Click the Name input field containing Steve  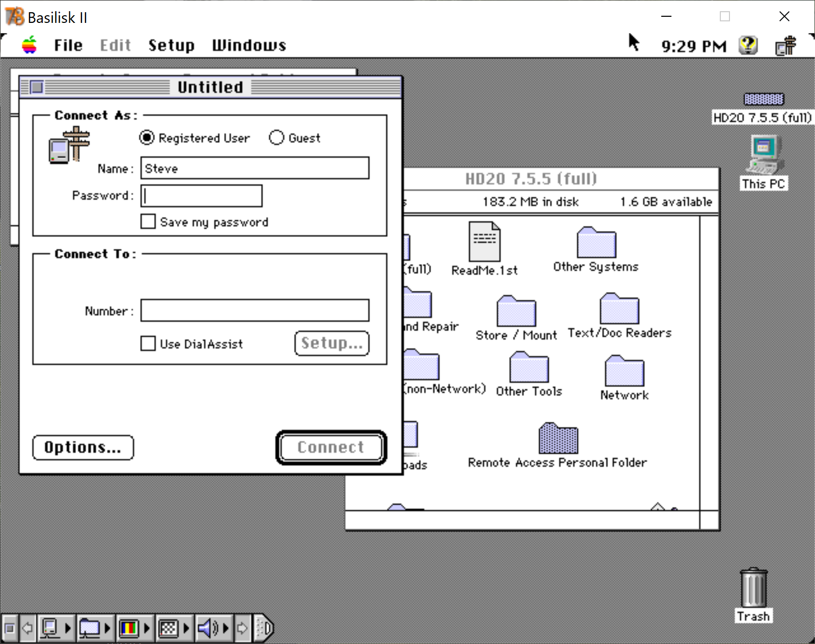(x=255, y=168)
